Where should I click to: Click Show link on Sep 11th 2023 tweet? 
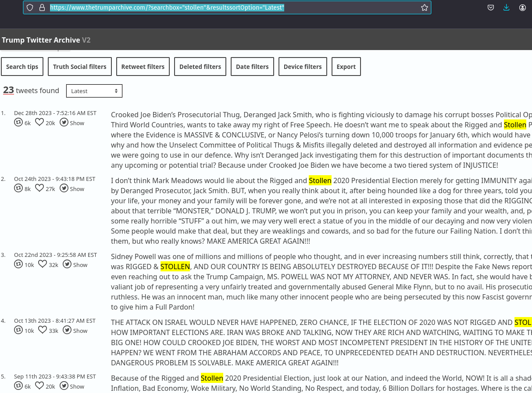[x=77, y=386]
